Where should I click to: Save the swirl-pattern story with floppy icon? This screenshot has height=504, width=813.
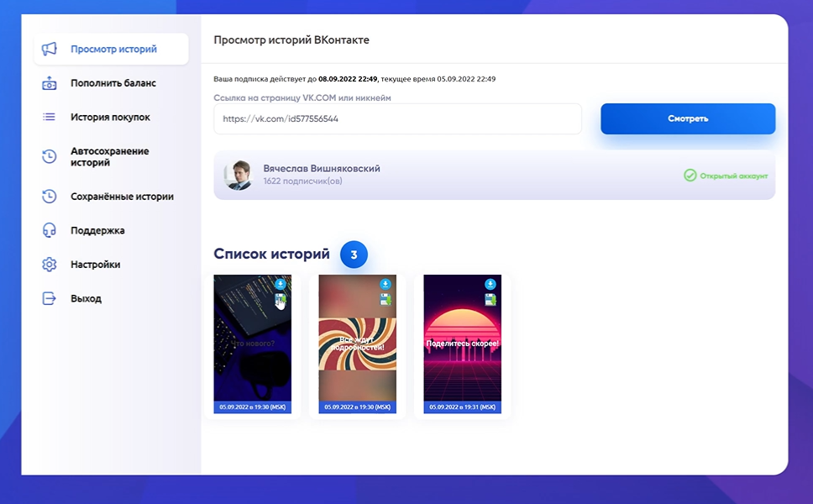(386, 300)
